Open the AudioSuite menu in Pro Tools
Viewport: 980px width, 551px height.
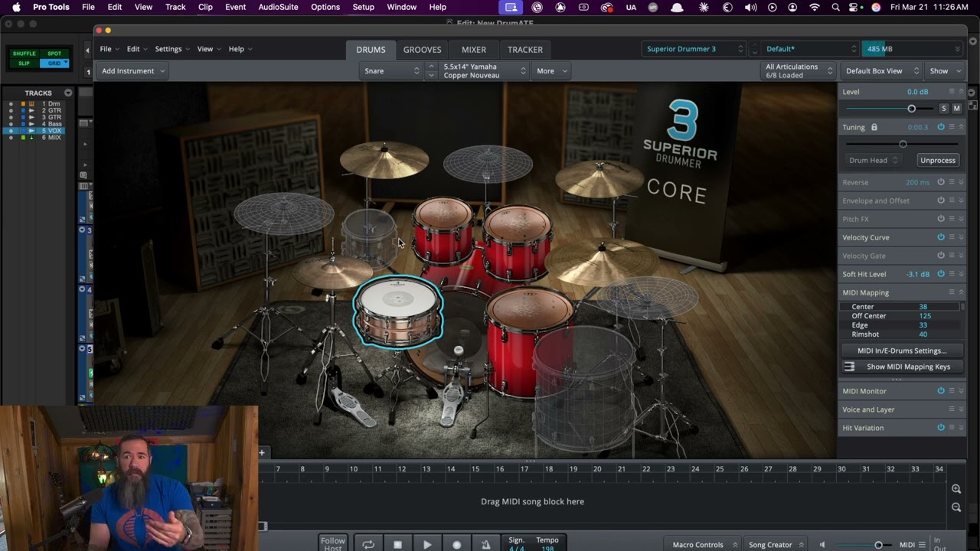click(278, 7)
